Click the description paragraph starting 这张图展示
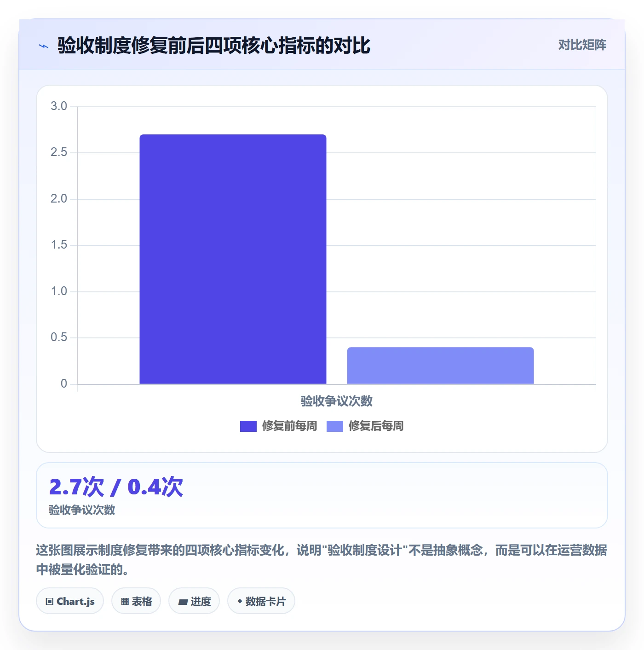644x650 pixels. [322, 560]
